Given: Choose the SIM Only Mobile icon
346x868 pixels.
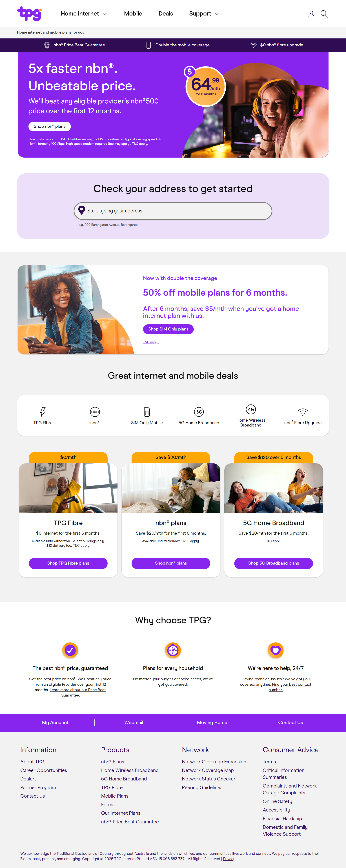Looking at the screenshot, I should pos(147,412).
